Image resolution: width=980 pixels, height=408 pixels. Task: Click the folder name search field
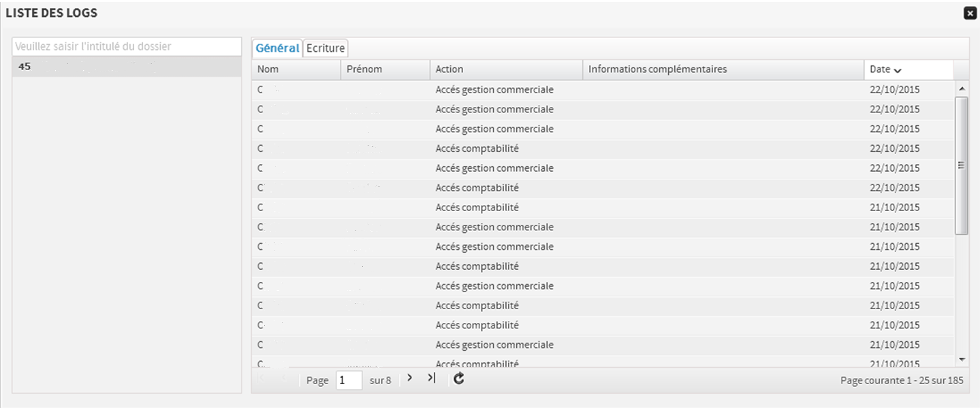[x=127, y=47]
